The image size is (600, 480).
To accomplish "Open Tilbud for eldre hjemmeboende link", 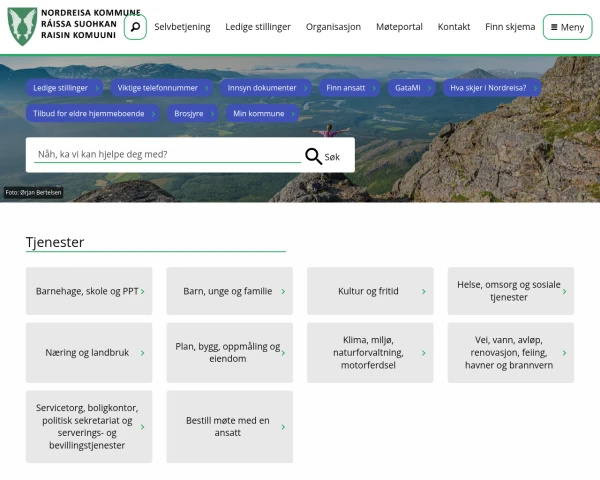I will [x=88, y=114].
